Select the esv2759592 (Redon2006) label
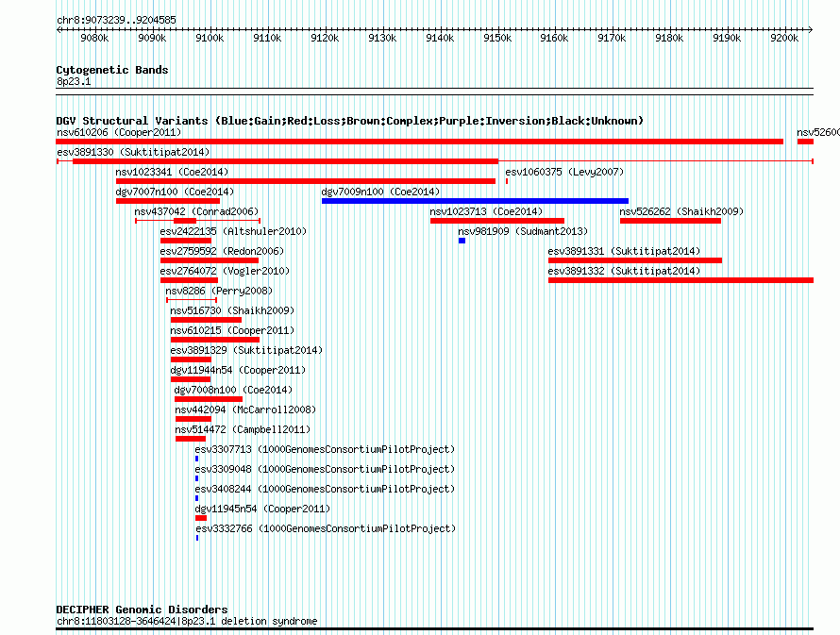Viewport: 840px width, 635px height. point(222,251)
